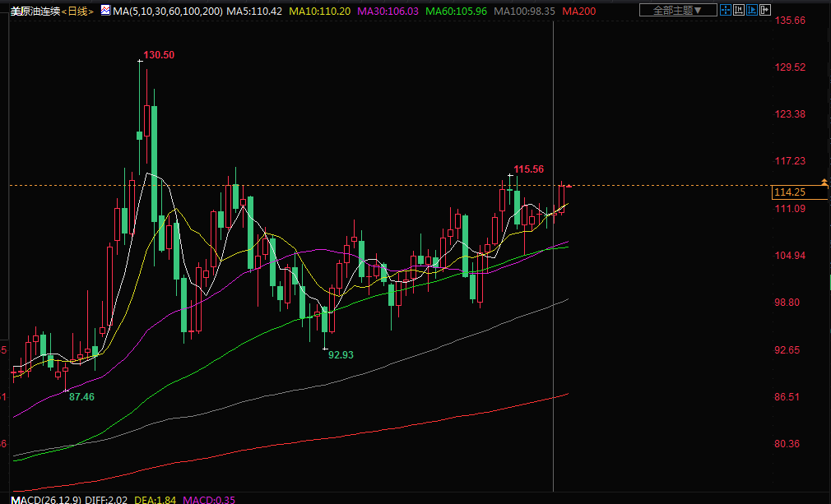Click the 114.25 current price tag
Image resolution: width=831 pixels, height=504 pixels.
pos(789,192)
